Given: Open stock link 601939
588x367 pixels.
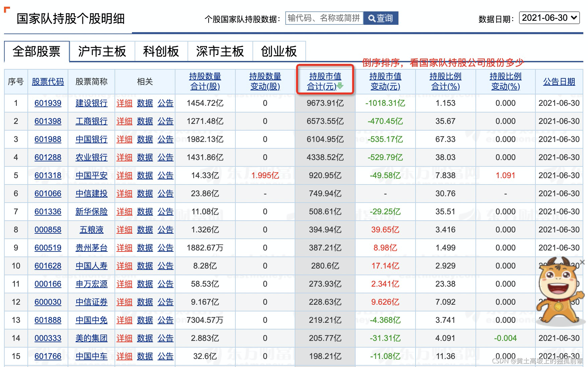Looking at the screenshot, I should 48,103.
